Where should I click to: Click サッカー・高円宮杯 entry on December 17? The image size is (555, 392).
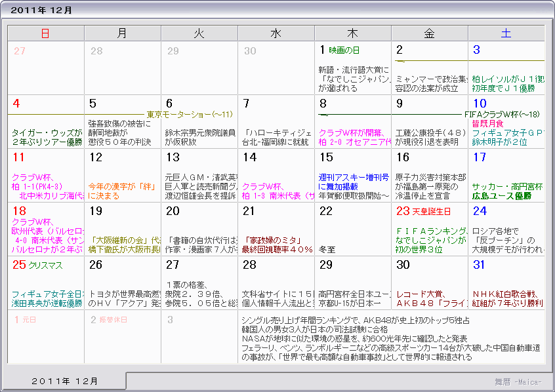[508, 186]
